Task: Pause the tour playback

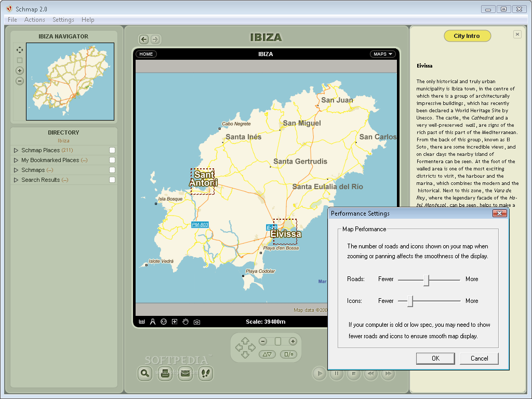Action: point(337,374)
